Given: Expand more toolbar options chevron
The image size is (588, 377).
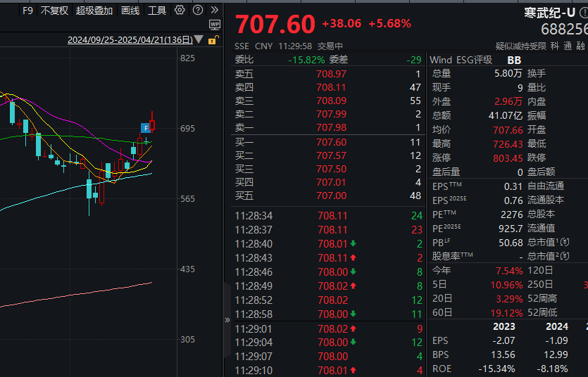Looking at the screenshot, I should click(214, 11).
